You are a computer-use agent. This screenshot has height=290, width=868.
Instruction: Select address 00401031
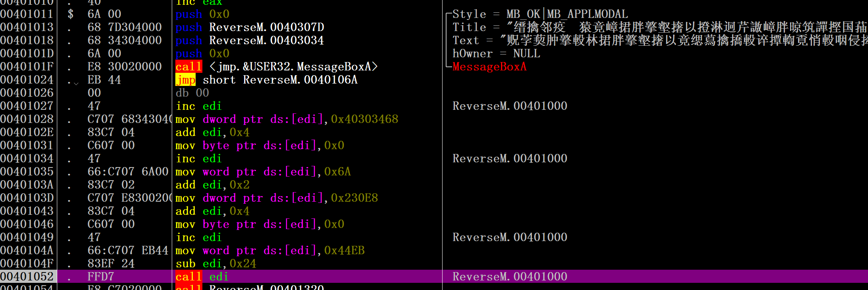point(27,146)
